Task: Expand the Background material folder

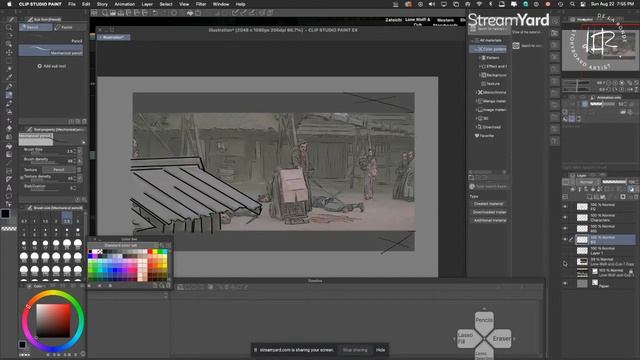Action: coord(480,75)
